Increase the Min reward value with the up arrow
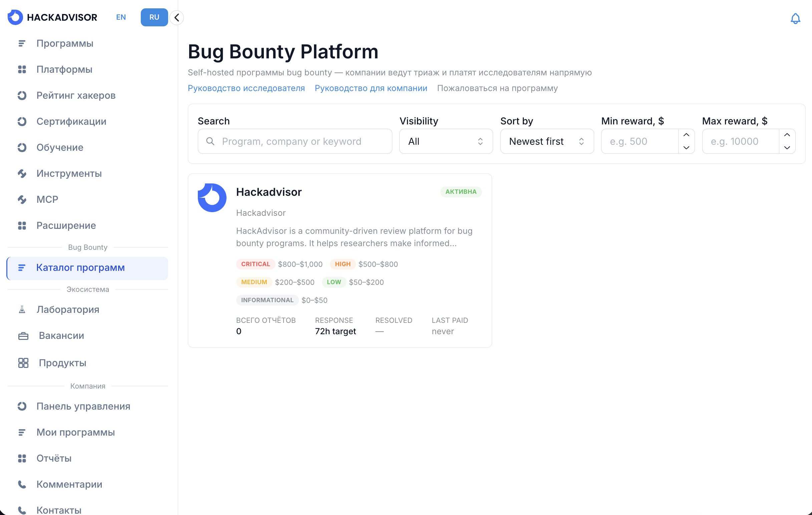 pos(686,135)
